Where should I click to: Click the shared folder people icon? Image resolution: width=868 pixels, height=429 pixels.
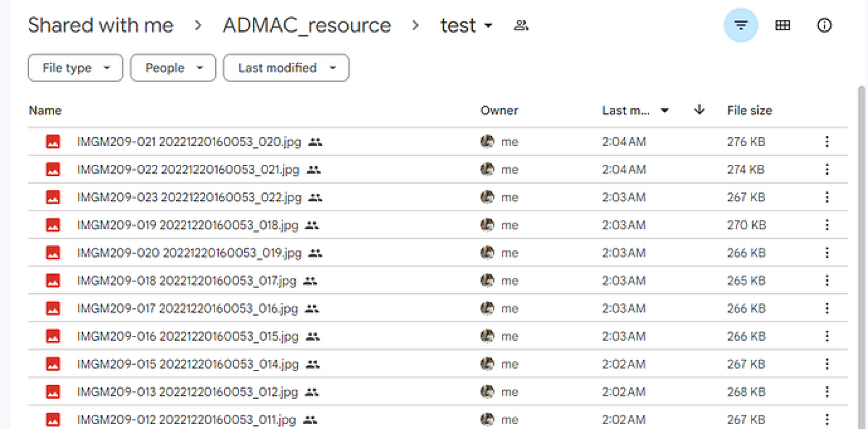pos(521,25)
